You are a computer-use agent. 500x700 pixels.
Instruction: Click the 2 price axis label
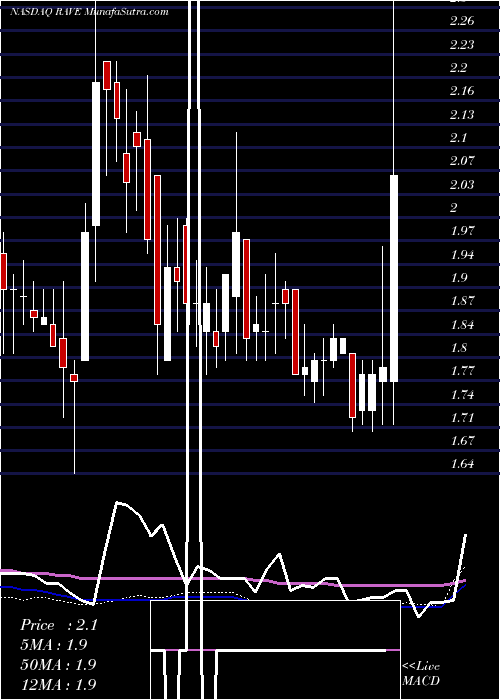tap(454, 208)
